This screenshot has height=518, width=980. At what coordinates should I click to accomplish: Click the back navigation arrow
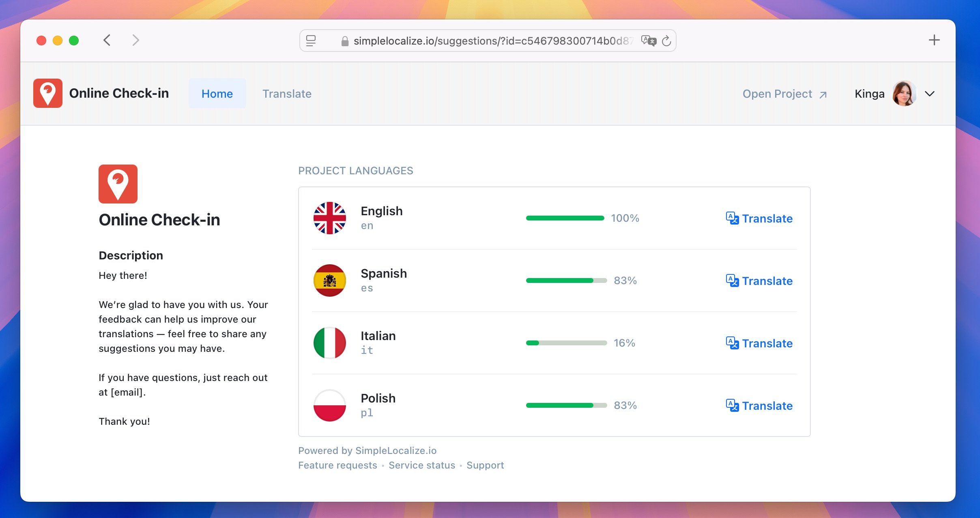pyautogui.click(x=107, y=40)
